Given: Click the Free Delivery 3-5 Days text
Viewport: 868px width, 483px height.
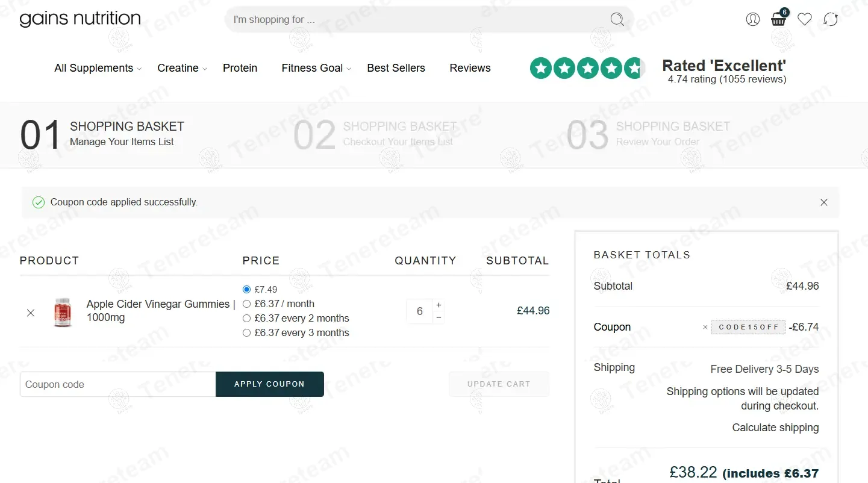Looking at the screenshot, I should click(764, 369).
